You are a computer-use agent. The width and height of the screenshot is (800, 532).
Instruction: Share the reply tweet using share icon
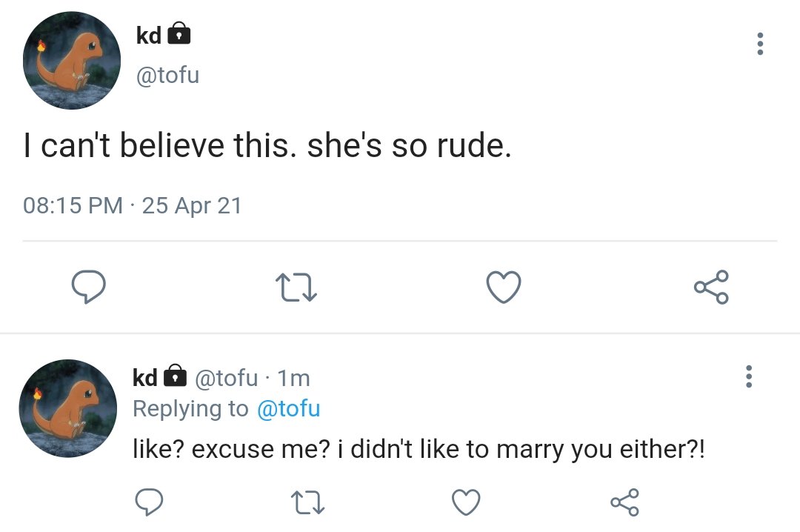(x=624, y=502)
